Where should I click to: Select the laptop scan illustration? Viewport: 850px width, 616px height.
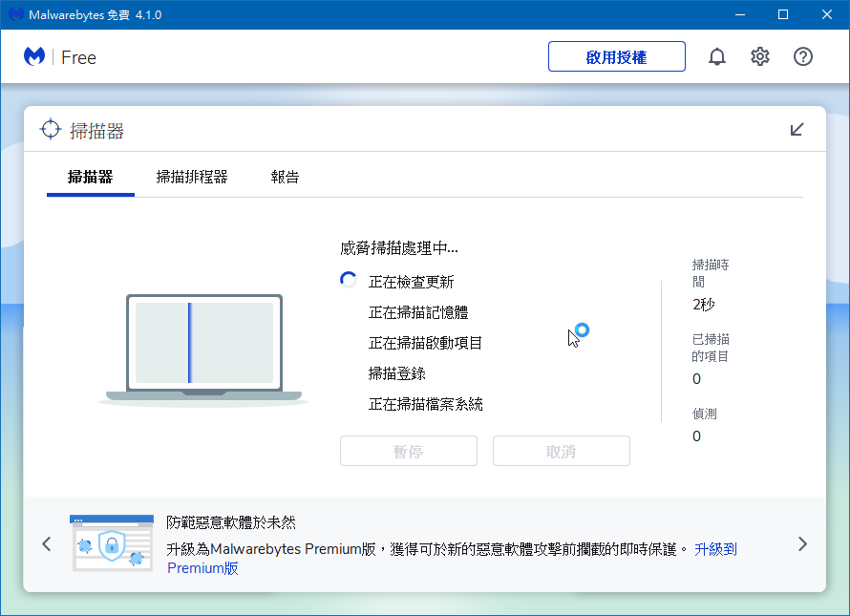click(204, 344)
